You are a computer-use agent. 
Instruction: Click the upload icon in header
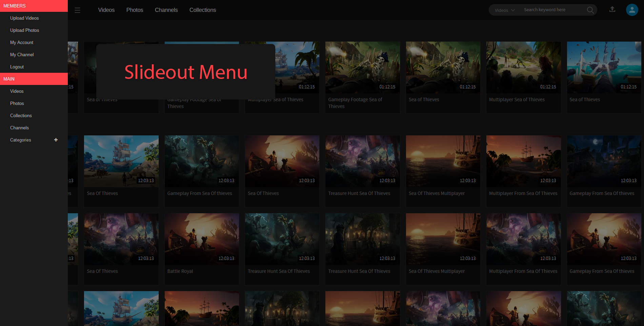click(612, 9)
